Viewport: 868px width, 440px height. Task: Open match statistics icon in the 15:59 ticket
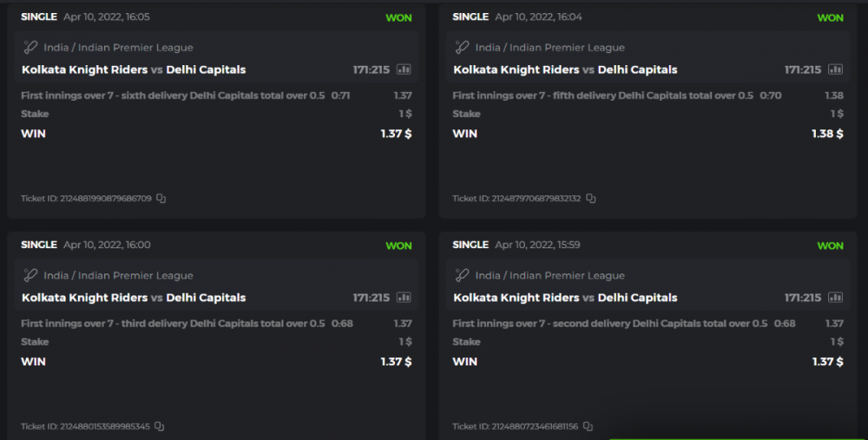tap(836, 298)
